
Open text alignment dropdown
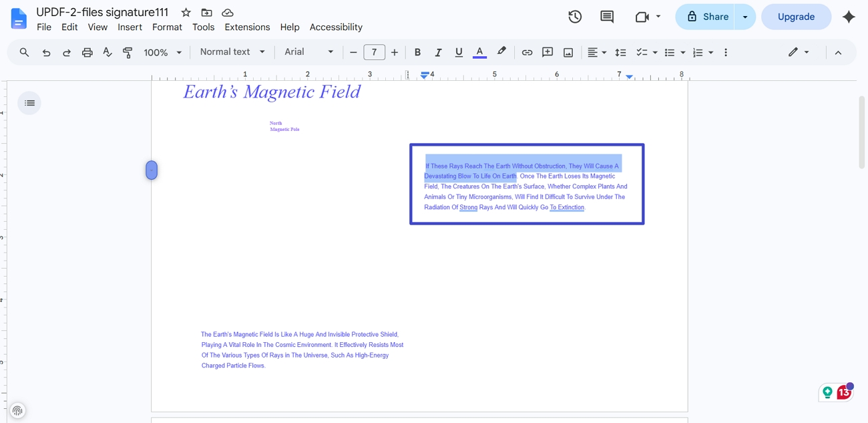tap(597, 52)
